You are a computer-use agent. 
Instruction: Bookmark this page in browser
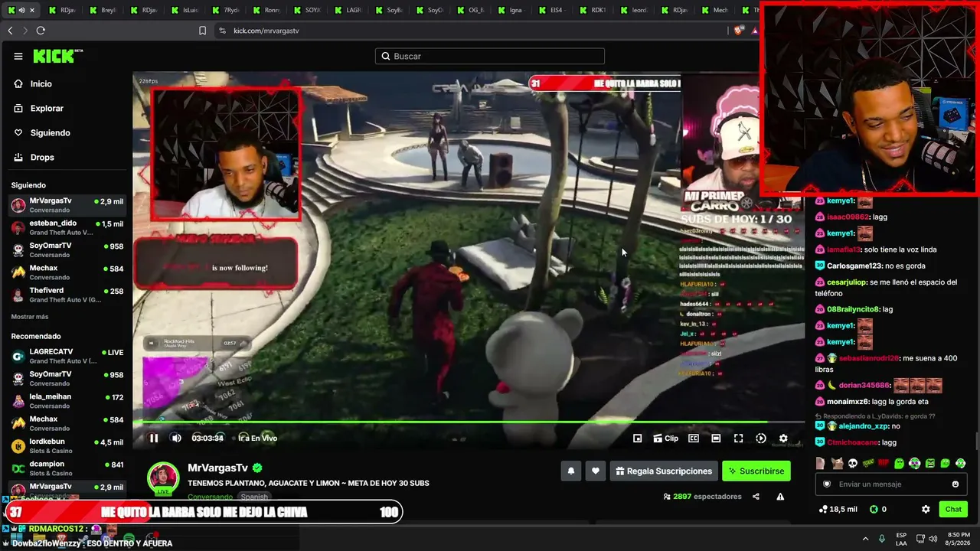[x=202, y=31]
